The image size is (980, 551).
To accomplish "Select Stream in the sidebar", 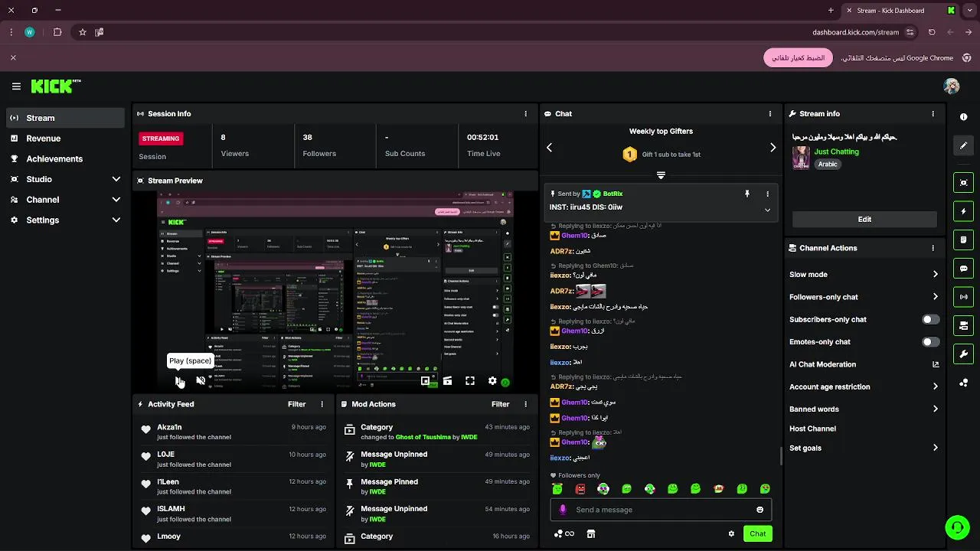I will [x=65, y=118].
